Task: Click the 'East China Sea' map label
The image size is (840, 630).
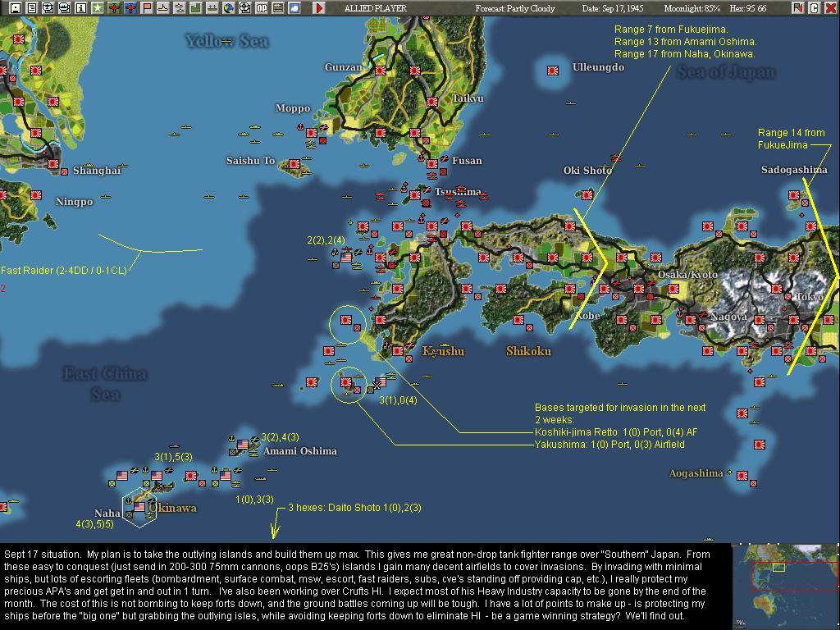Action: coord(105,384)
